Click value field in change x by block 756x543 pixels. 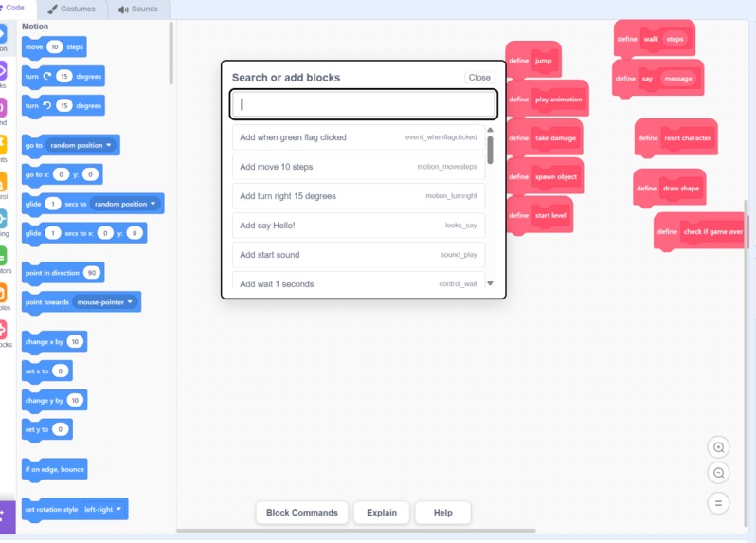coord(75,342)
